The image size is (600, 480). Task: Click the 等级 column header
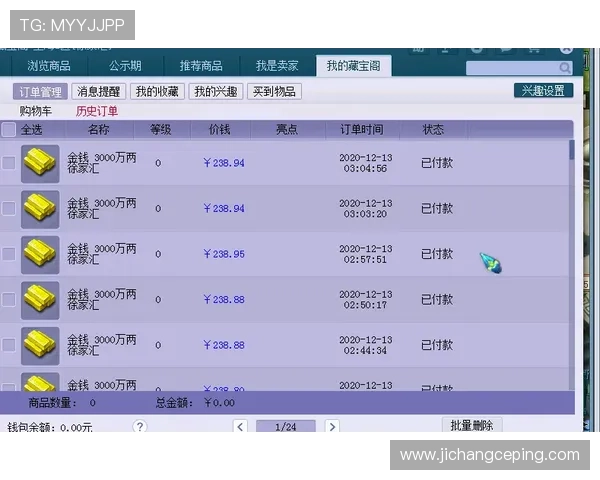(x=161, y=129)
